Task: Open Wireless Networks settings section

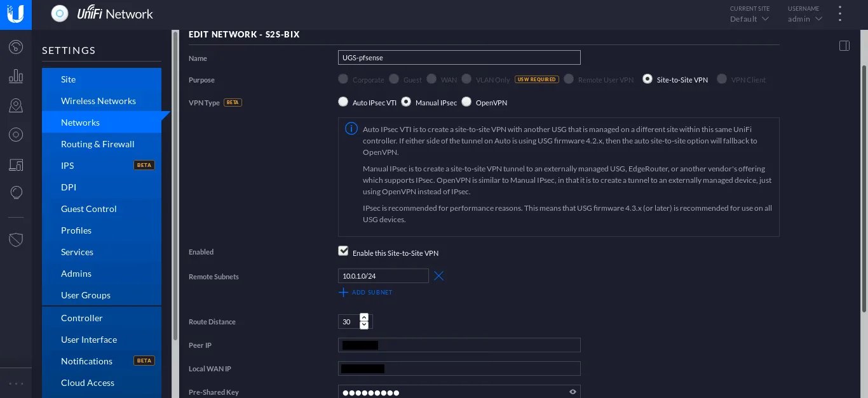Action: (98, 101)
